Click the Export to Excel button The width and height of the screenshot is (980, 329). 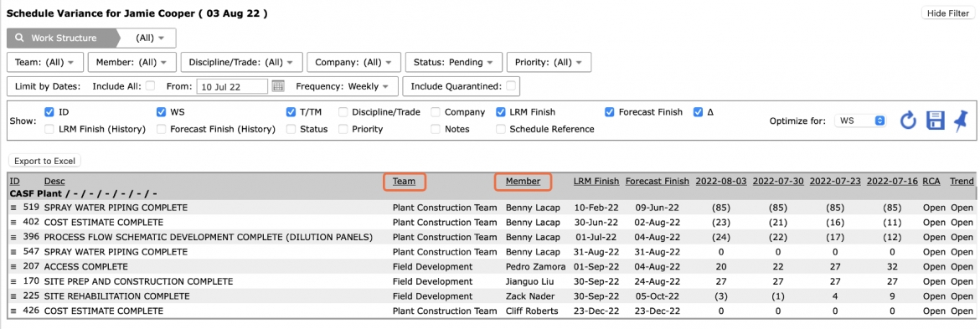(x=45, y=161)
